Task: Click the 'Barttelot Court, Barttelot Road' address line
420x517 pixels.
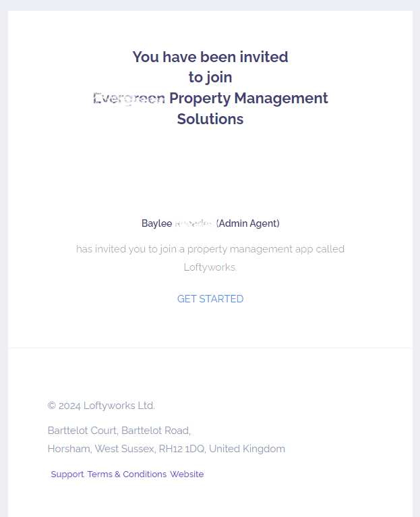Action: (x=119, y=431)
